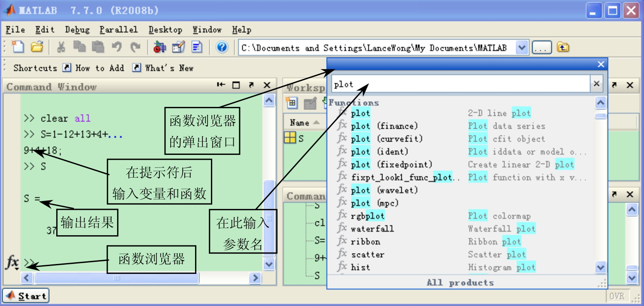Sort Workspace by Name column header
Image resolution: width=644 pixels, height=306 pixels.
point(305,123)
